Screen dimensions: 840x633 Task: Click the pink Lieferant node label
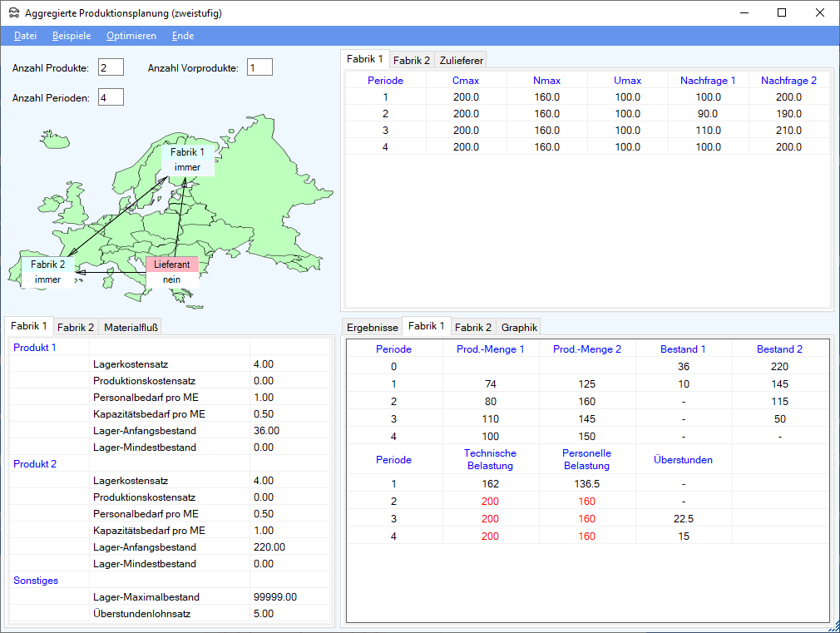coord(172,265)
